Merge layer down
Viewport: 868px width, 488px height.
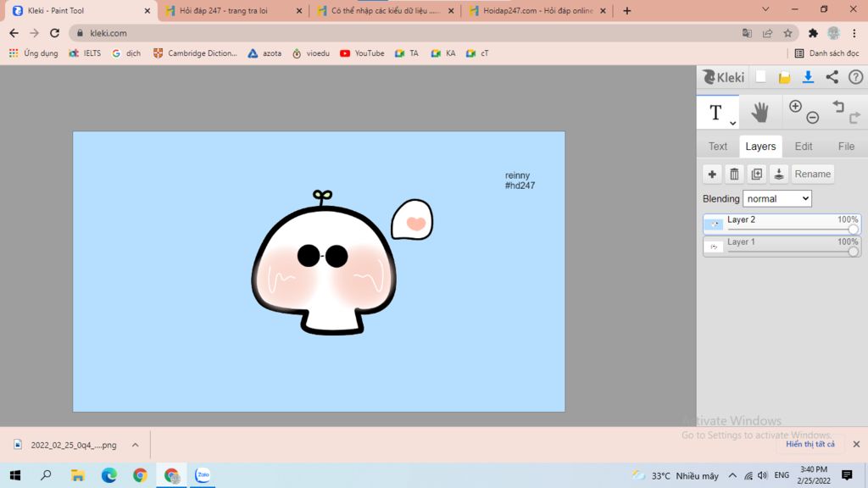tap(778, 175)
